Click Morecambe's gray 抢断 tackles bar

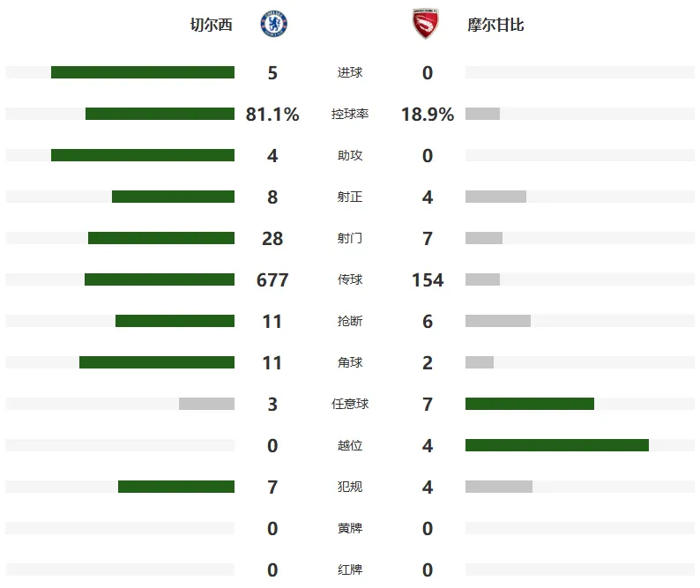498,321
